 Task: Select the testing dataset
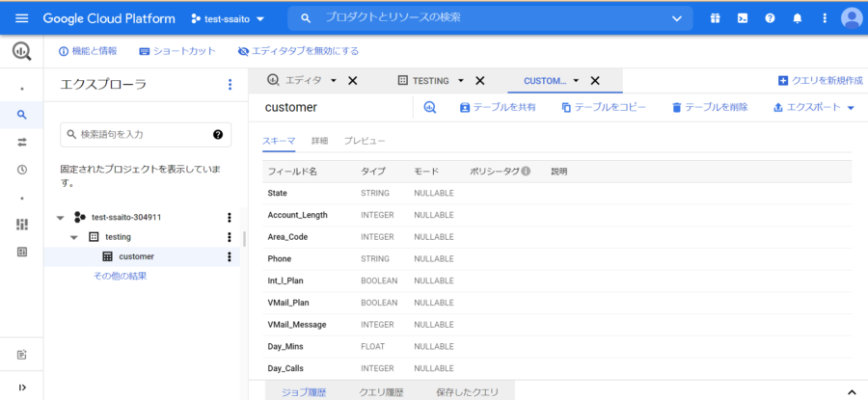click(118, 237)
